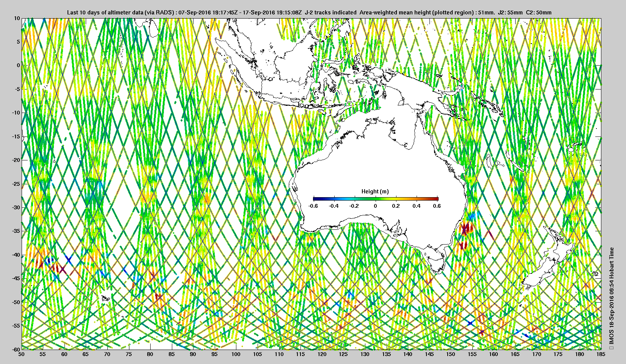Click the height colorbar gradient strip

tap(376, 199)
